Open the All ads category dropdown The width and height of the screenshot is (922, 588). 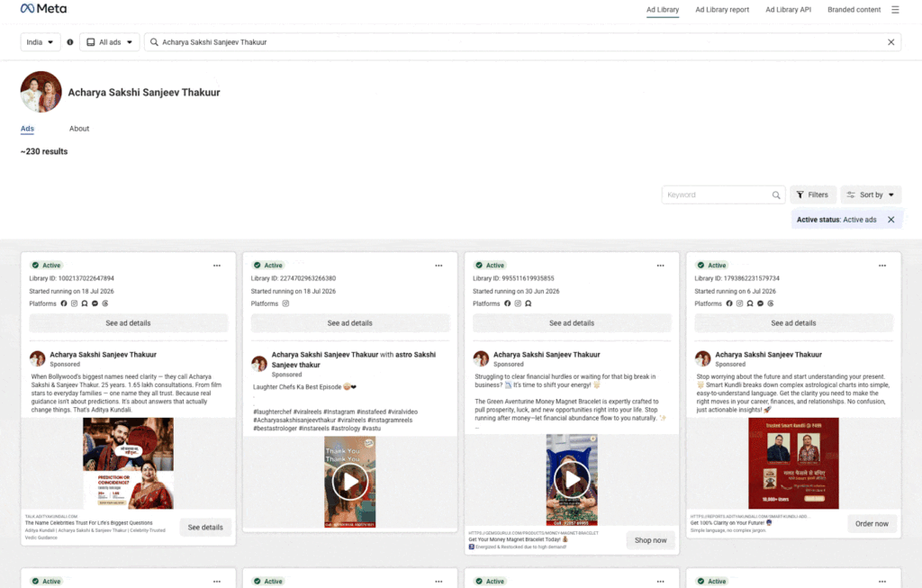109,42
